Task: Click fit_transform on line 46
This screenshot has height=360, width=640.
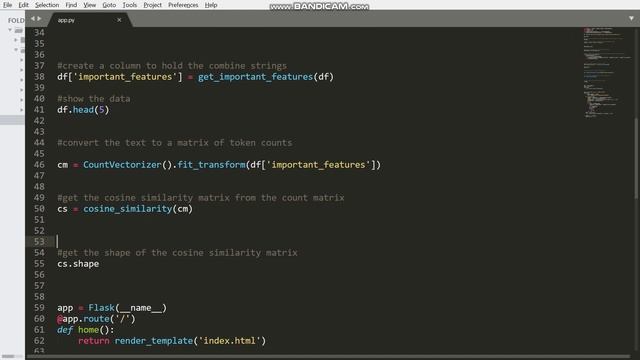Action: [211, 164]
